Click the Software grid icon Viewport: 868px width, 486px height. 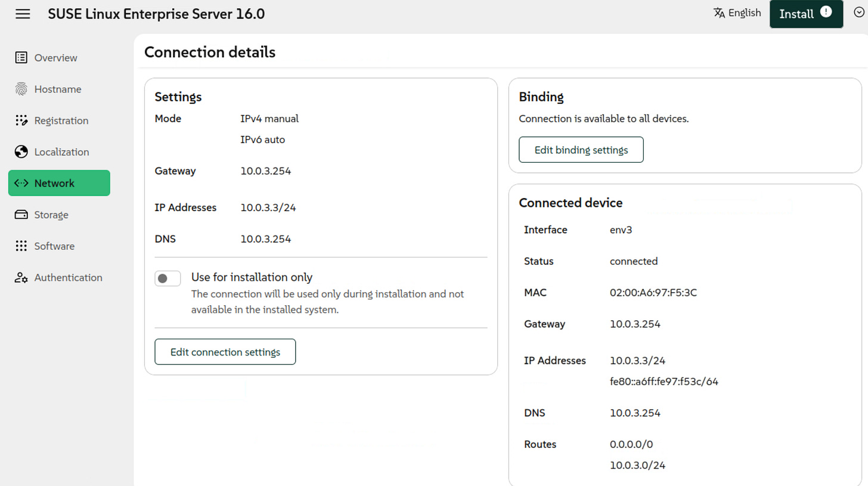(21, 246)
